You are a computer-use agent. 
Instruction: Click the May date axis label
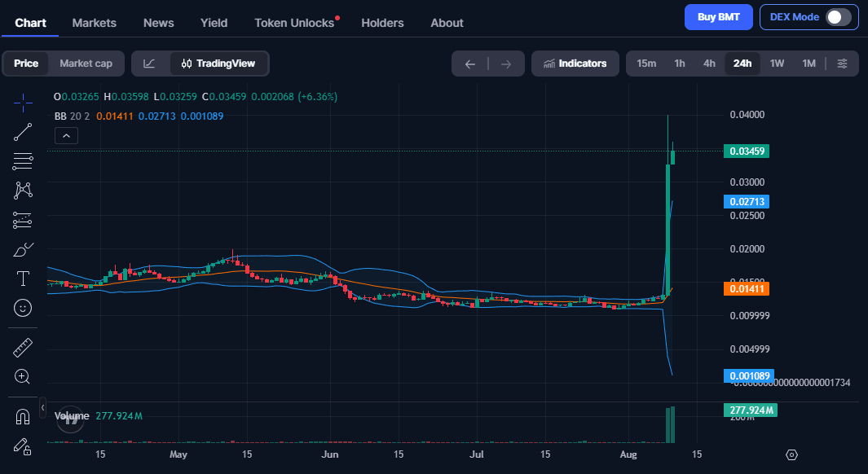[x=178, y=454]
